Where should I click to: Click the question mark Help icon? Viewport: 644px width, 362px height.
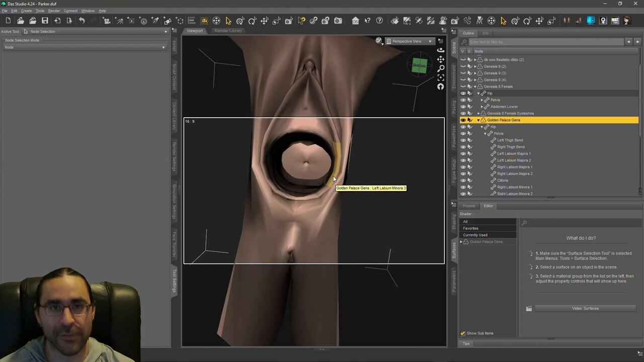click(379, 21)
